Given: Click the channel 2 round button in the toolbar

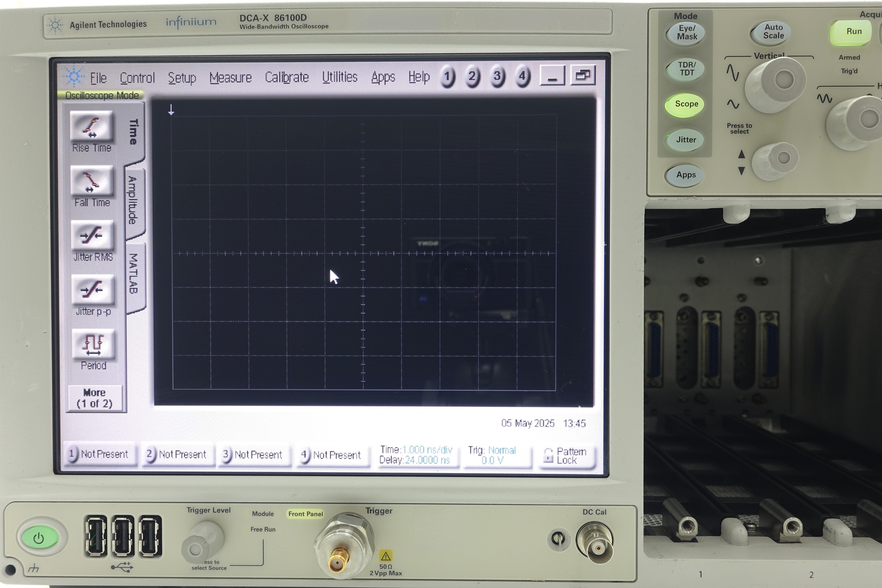Looking at the screenshot, I should (472, 77).
